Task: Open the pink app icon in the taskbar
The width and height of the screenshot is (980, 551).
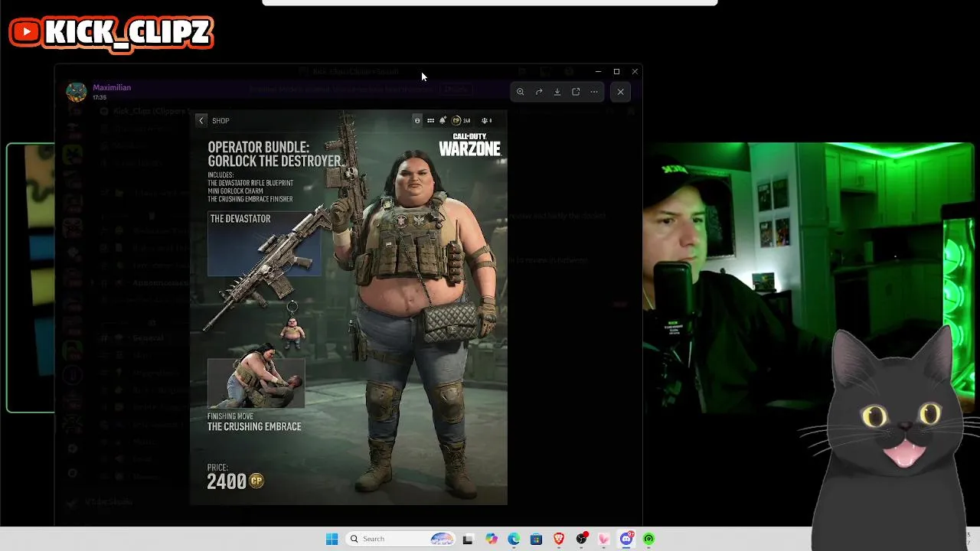Action: click(x=604, y=539)
